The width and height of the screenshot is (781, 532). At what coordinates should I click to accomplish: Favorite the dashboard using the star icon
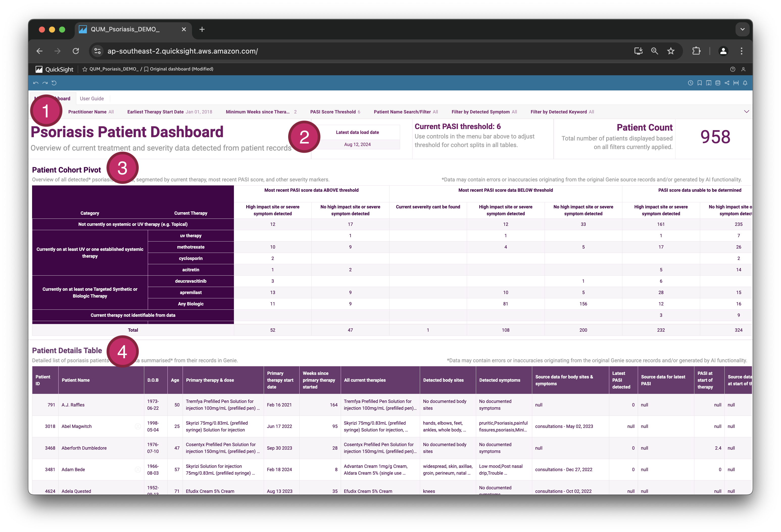point(85,69)
